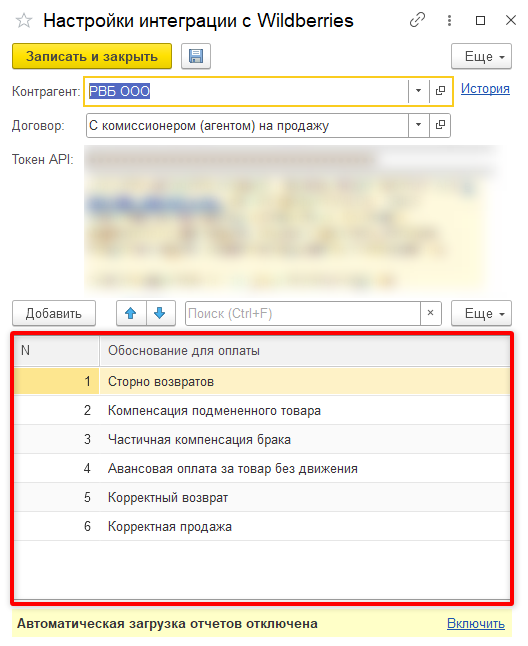528x646 pixels.
Task: Click the Добавить button
Action: pos(54,314)
